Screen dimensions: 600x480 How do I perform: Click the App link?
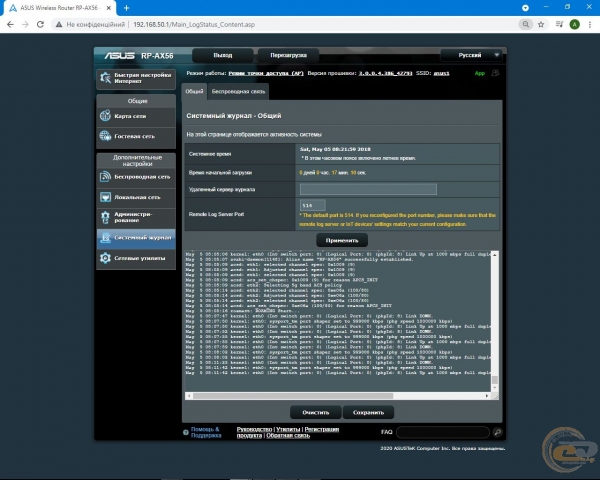[479, 73]
